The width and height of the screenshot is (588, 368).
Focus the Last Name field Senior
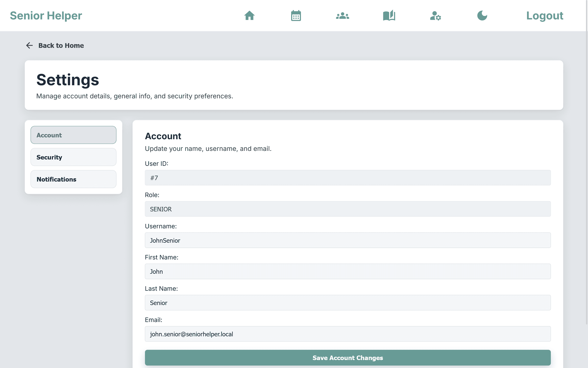coord(348,303)
